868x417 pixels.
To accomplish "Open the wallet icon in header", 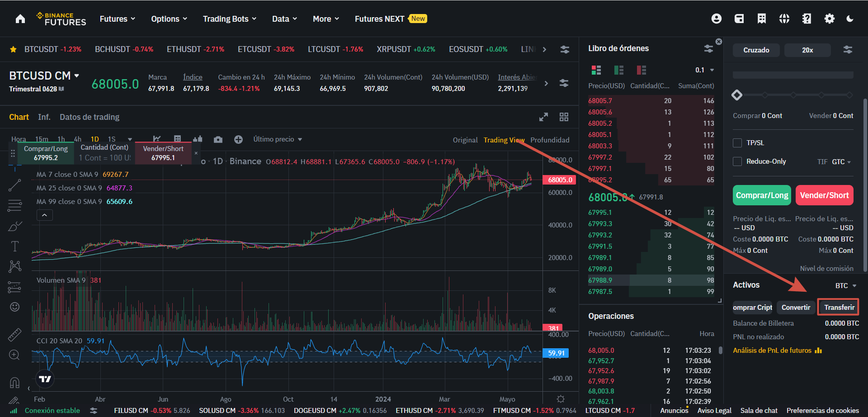I will (x=739, y=19).
